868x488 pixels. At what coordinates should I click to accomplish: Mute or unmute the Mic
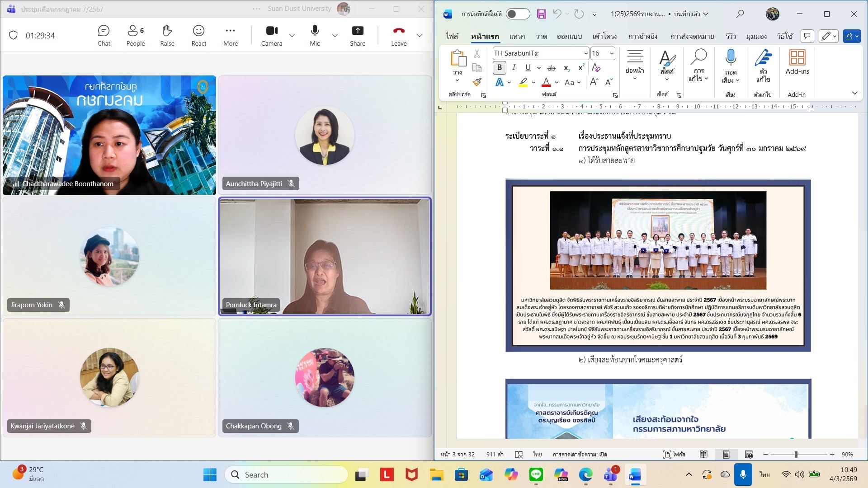(315, 35)
